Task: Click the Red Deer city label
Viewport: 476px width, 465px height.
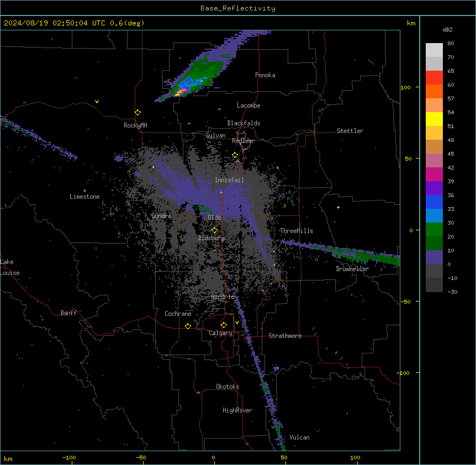Action: click(x=243, y=141)
